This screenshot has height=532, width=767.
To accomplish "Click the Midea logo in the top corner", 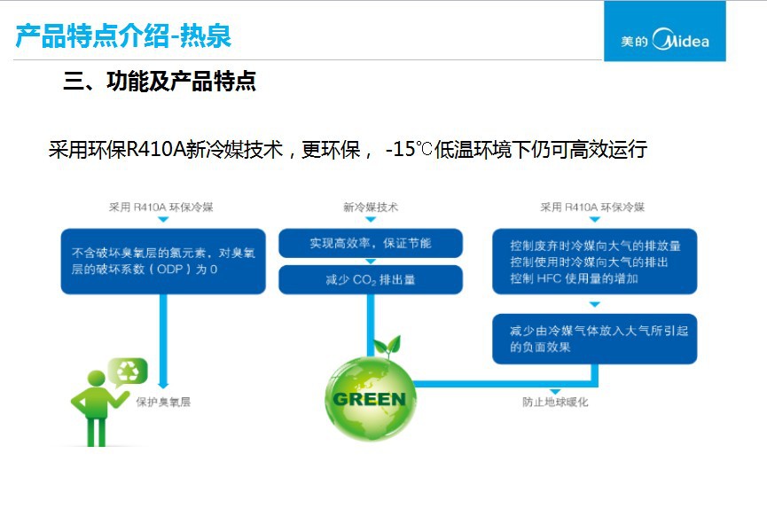I will (665, 31).
